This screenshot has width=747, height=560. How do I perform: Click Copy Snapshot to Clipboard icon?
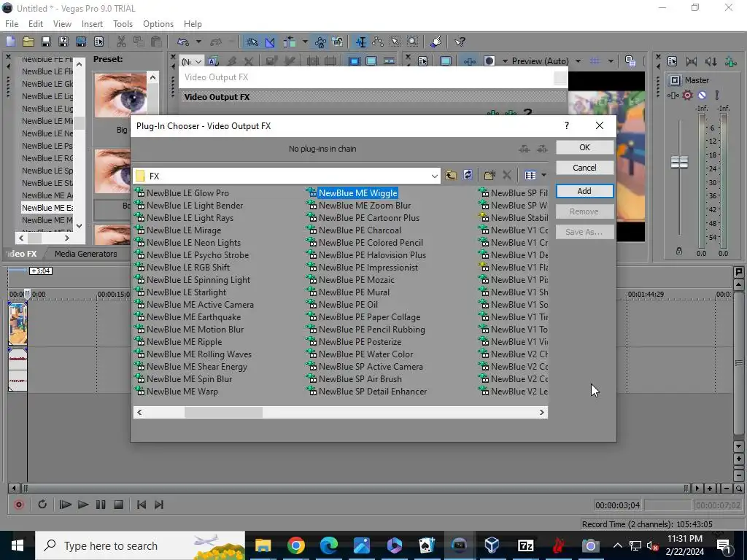pyautogui.click(x=630, y=61)
